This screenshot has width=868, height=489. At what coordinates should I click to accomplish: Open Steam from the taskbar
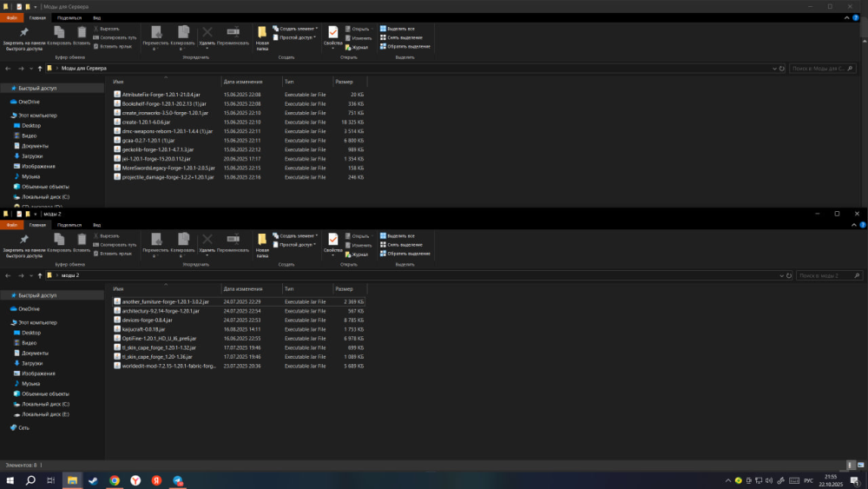(93, 480)
